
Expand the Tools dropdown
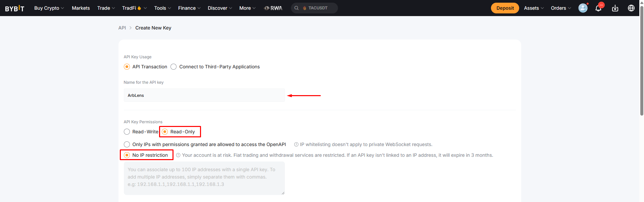pyautogui.click(x=162, y=8)
